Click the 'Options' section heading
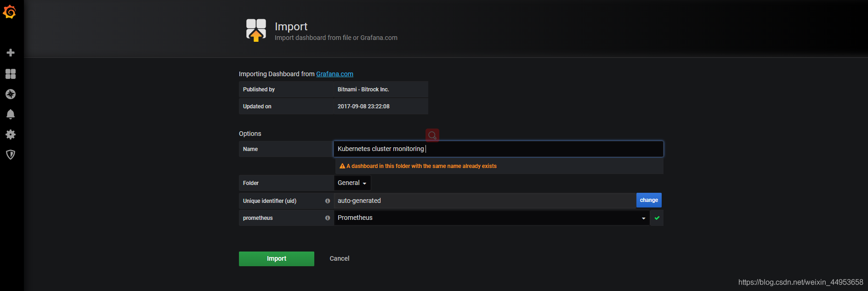868x291 pixels. pos(250,134)
